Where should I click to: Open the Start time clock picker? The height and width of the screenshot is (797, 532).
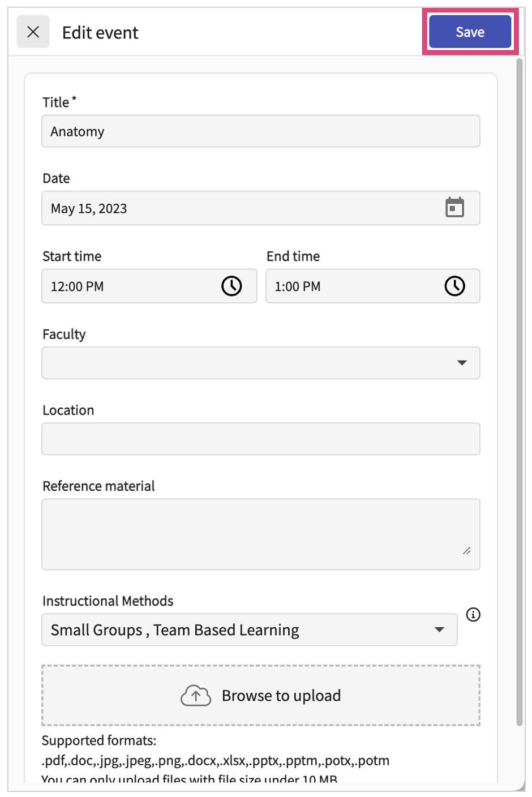pos(231,286)
